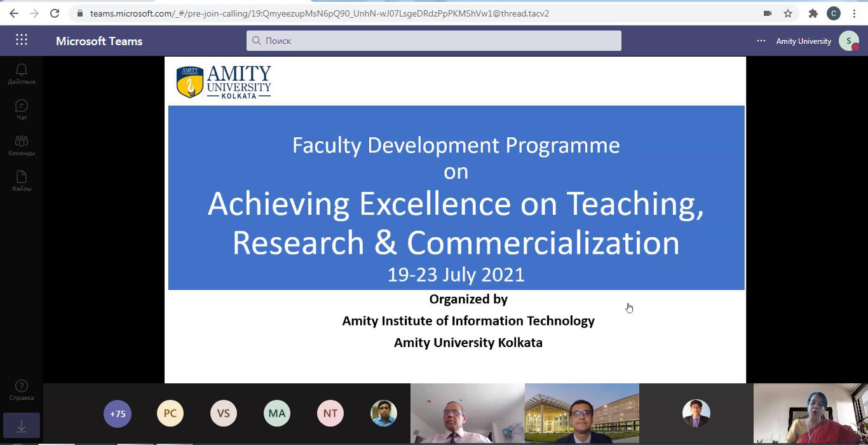Open the Teams settings ellipsis menu
Screen dimensions: 868x445
(761, 41)
